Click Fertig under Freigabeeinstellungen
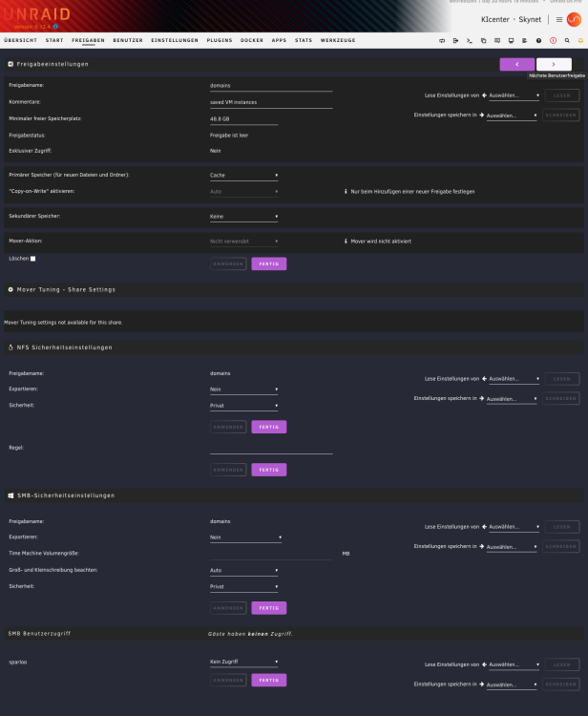 tap(269, 263)
